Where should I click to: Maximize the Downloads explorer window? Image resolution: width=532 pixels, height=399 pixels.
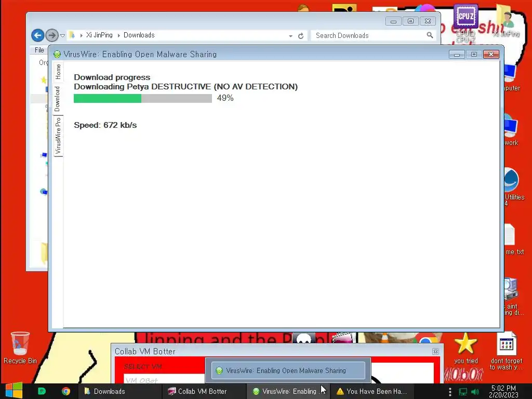coord(410,21)
